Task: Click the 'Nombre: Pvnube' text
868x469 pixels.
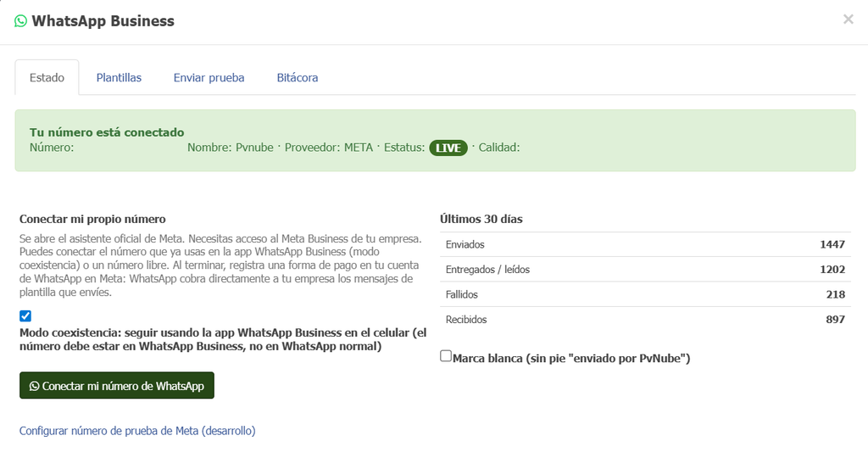Action: tap(231, 148)
